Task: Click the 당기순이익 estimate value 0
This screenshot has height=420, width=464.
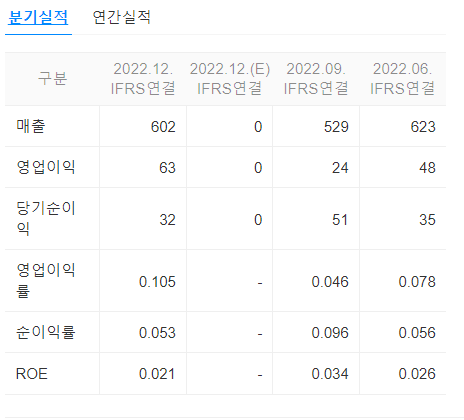Action: (x=258, y=220)
